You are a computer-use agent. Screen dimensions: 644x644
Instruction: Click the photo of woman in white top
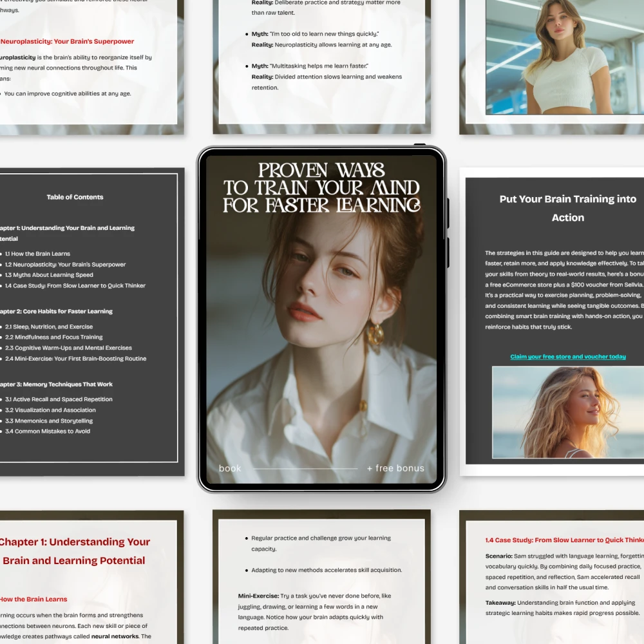564,57
